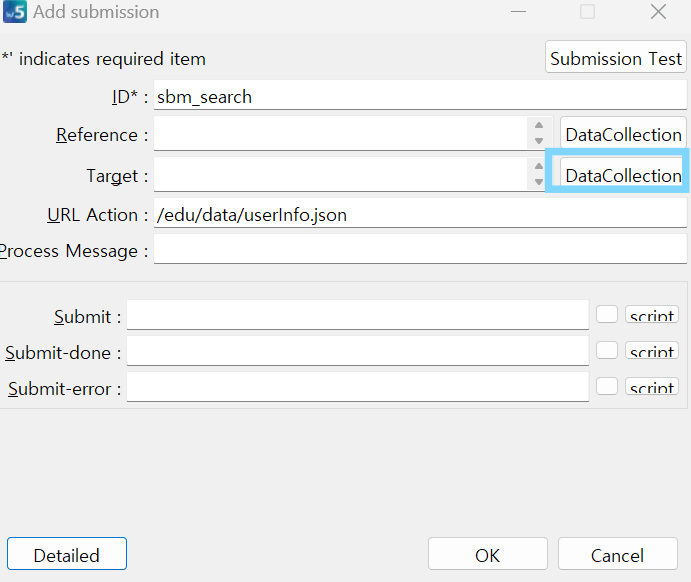Focus the ID field containing sbm_search
The image size is (691, 582).
(x=420, y=96)
